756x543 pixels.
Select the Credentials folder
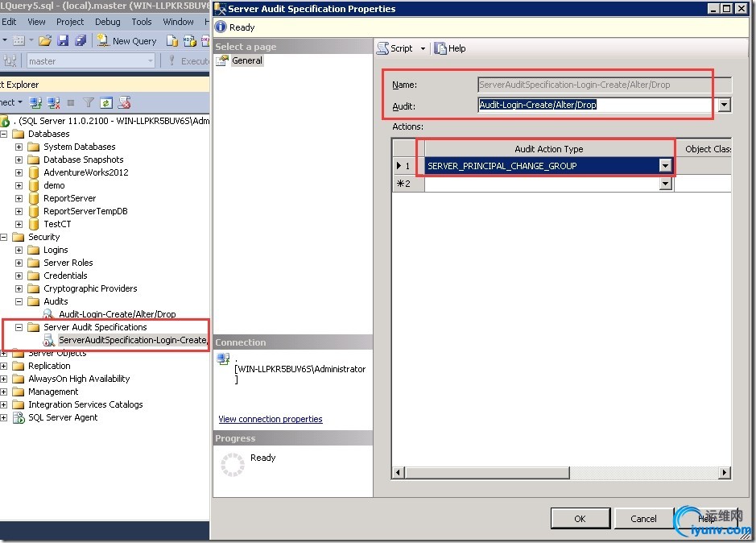point(65,276)
